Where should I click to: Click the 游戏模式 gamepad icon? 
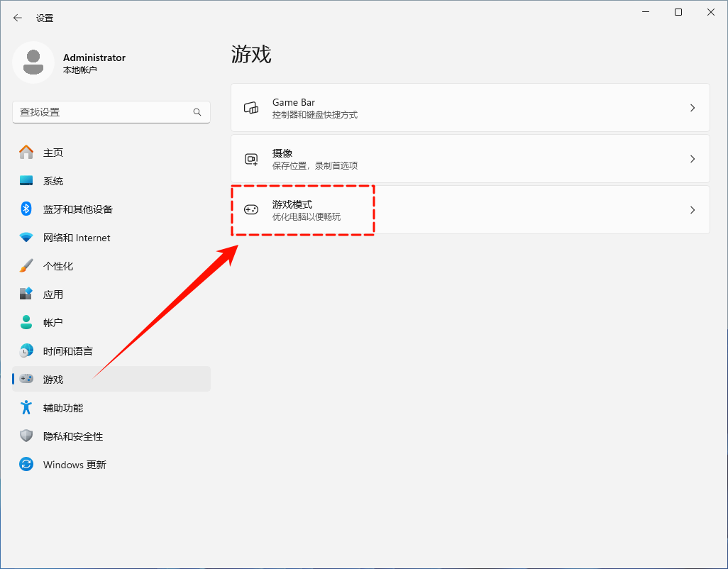251,209
